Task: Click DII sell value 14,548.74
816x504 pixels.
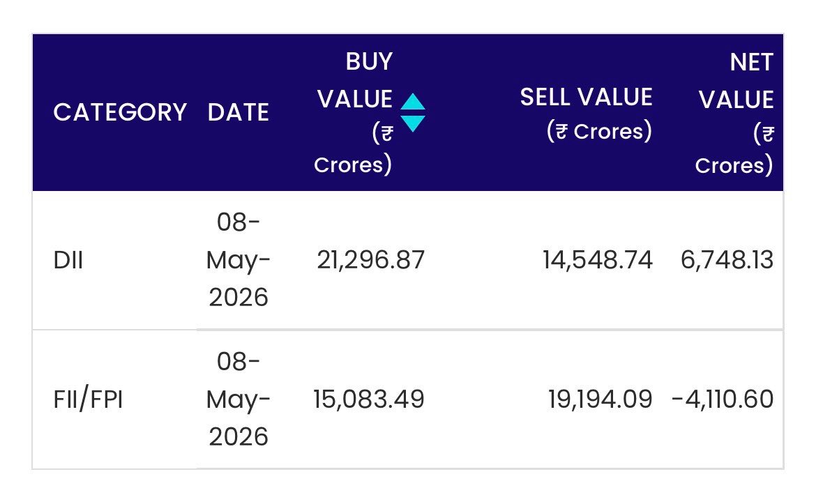Action: click(x=598, y=260)
